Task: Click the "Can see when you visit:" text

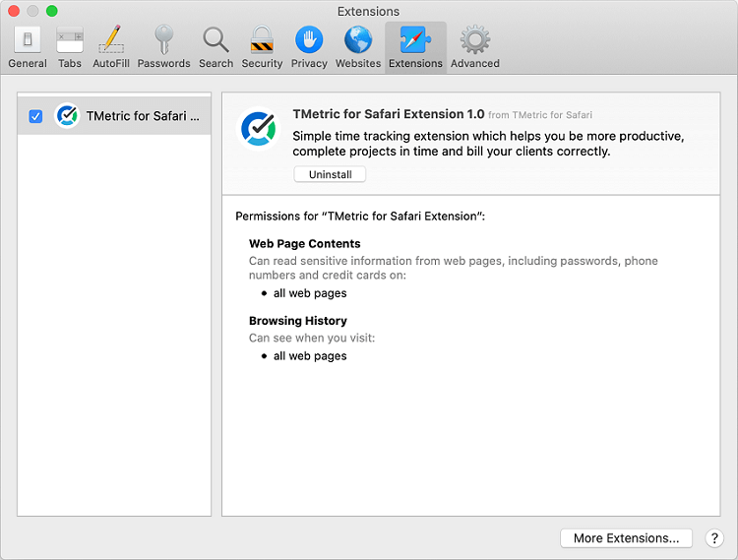Action: pos(312,338)
